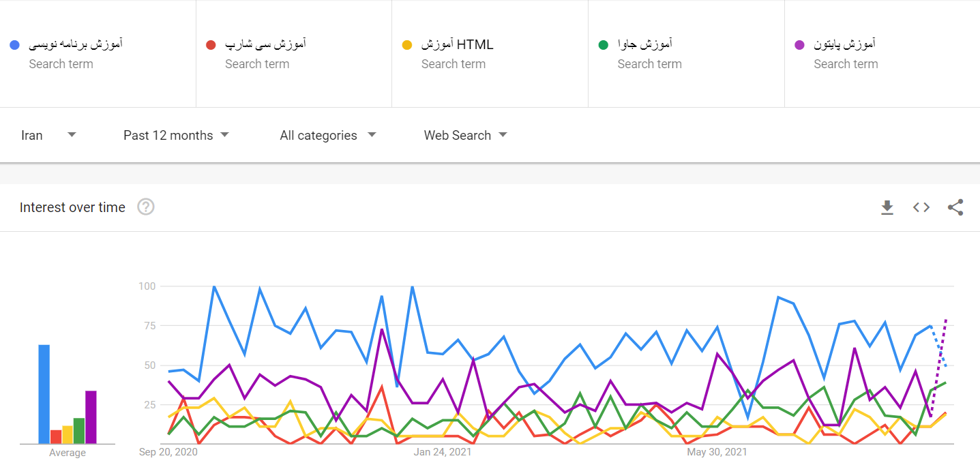Click the red dot of second search term
Viewport: 980px width, 465px height.
tap(211, 45)
